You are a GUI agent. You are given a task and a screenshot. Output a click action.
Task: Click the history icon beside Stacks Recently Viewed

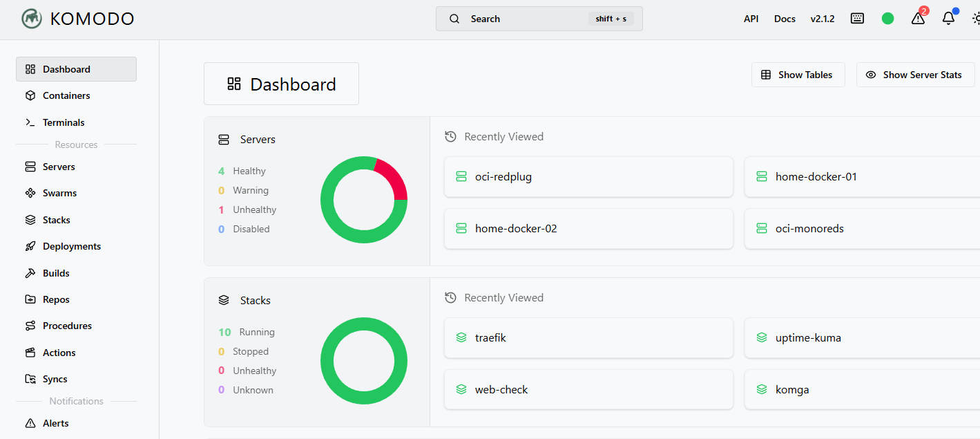pos(450,298)
